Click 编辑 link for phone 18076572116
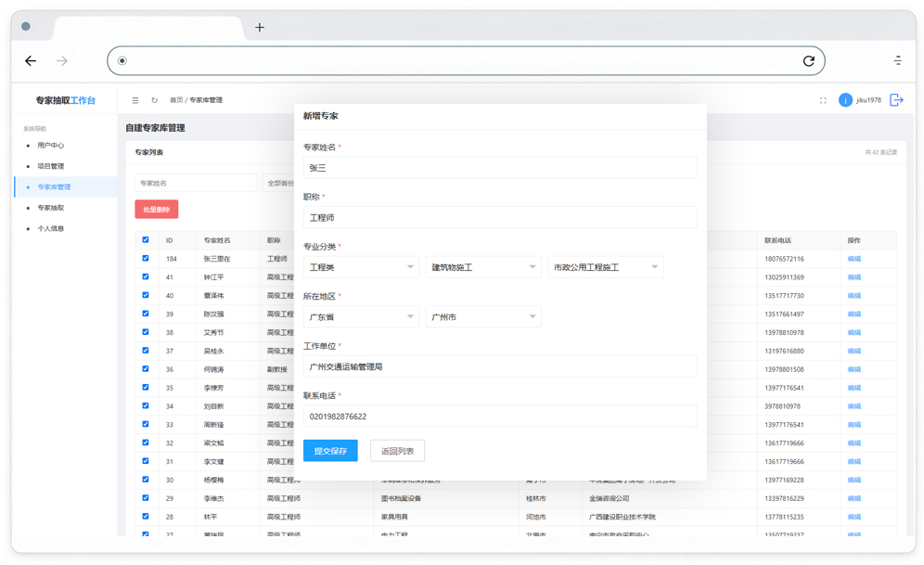This screenshot has width=924, height=565. (x=853, y=259)
